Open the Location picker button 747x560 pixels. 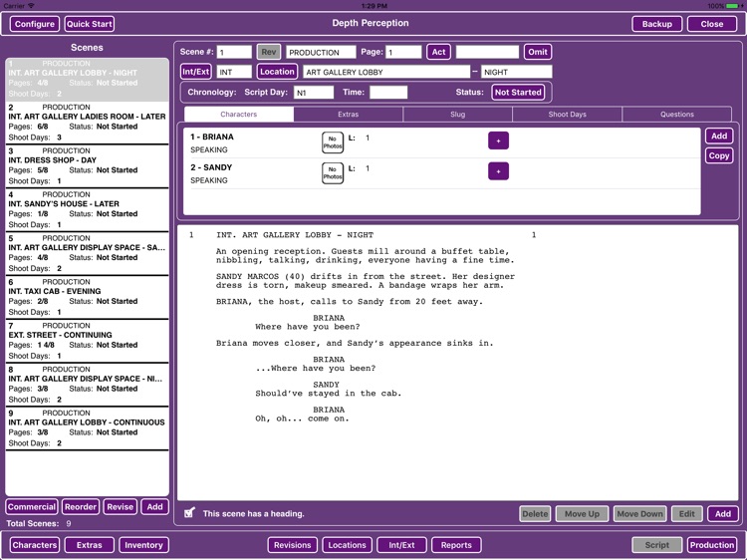(x=277, y=72)
